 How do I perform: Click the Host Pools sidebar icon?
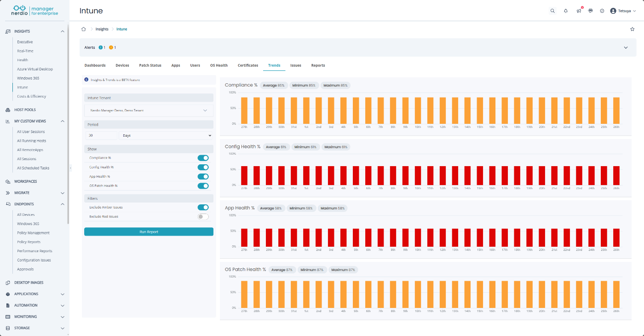point(8,110)
